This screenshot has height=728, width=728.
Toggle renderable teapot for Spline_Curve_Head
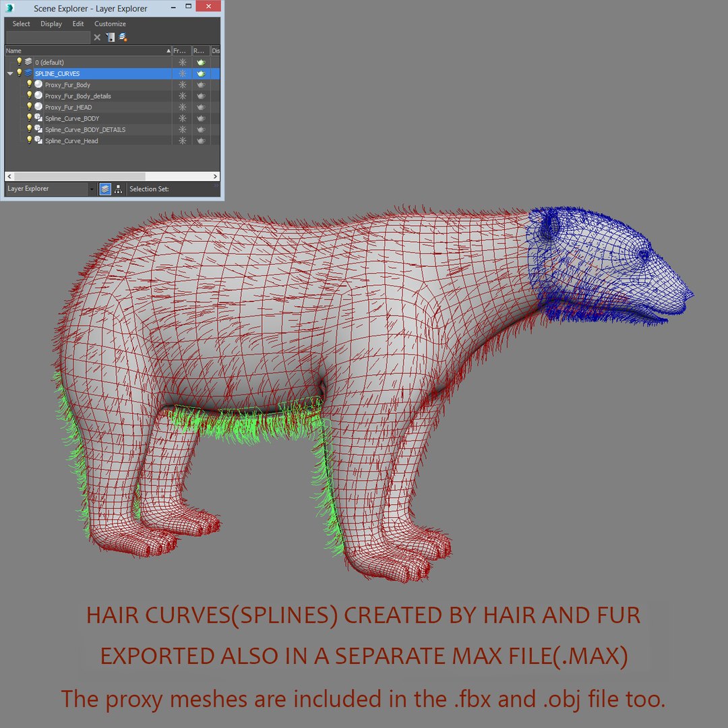click(201, 140)
